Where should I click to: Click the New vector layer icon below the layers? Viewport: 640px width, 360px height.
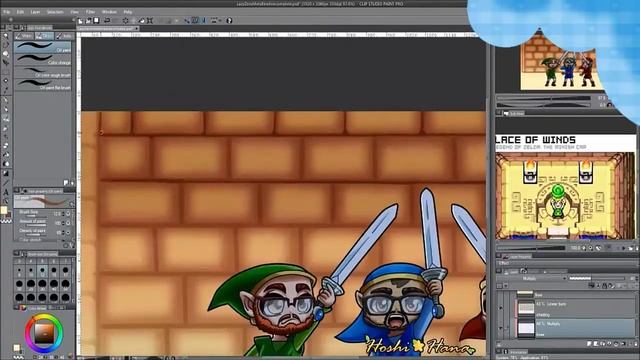coord(596,344)
